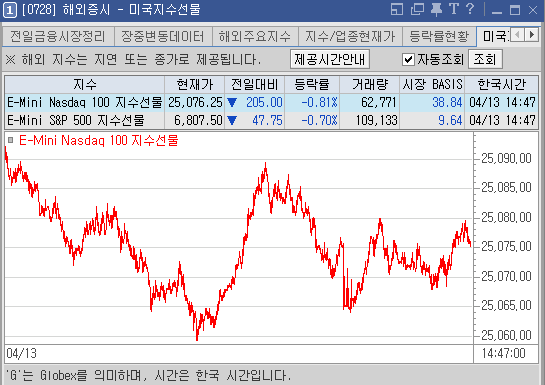Open the 지수/업종현재가 tab
The width and height of the screenshot is (545, 385).
pyautogui.click(x=350, y=36)
